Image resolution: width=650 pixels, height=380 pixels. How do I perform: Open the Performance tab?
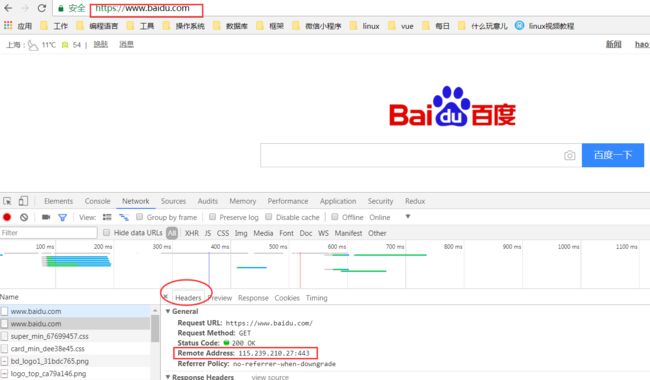(288, 201)
